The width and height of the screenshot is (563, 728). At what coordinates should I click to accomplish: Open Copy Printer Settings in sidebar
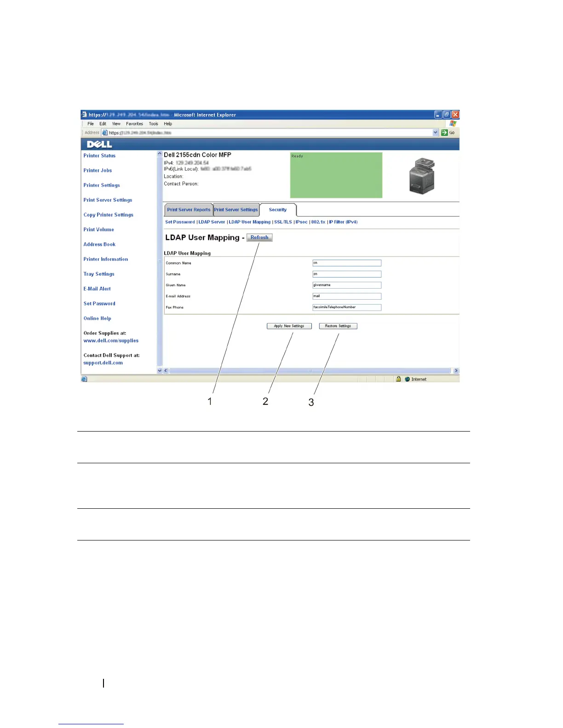pyautogui.click(x=109, y=215)
